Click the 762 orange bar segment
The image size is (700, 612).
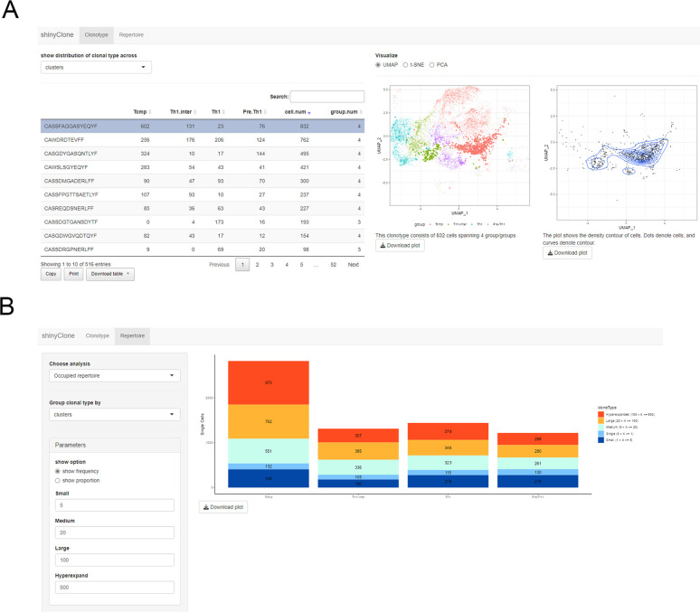269,421
